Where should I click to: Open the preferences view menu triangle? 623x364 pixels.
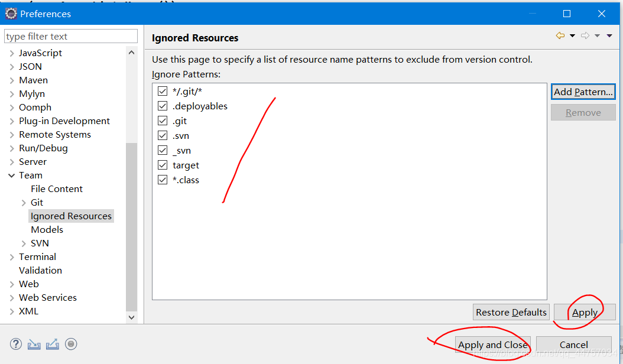[x=609, y=36]
